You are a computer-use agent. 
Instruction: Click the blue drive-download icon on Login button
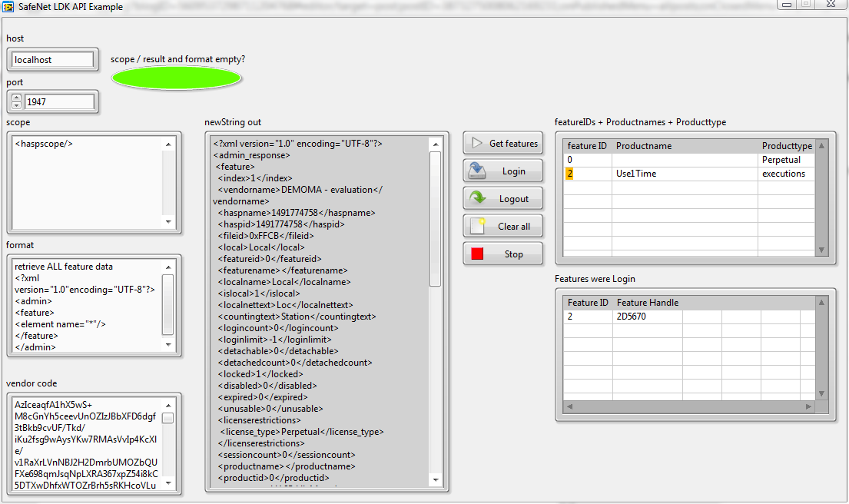coord(476,170)
